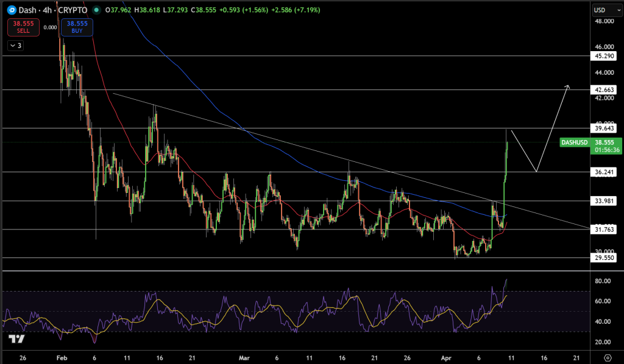Click the DASHUSD price flag on right scale
Image resolution: width=624 pixels, height=364 pixels.
[x=576, y=142]
